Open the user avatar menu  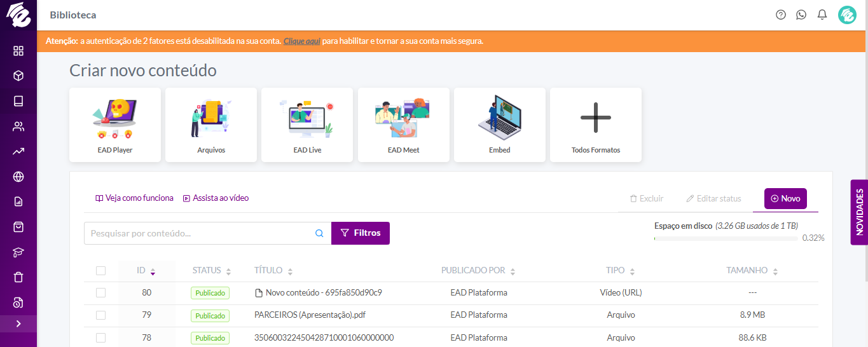click(x=847, y=15)
